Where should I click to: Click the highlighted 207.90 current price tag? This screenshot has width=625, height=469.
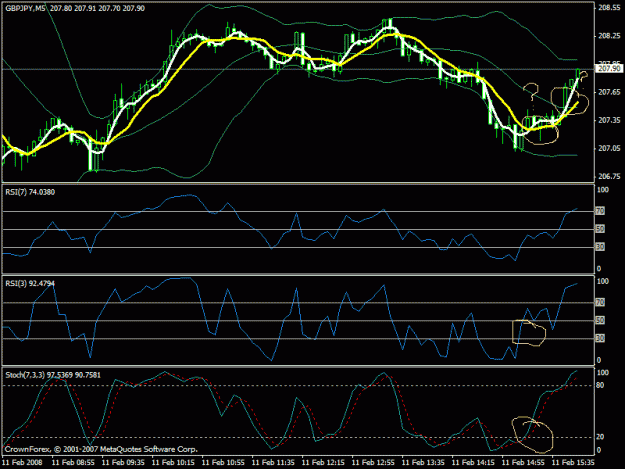[x=609, y=69]
